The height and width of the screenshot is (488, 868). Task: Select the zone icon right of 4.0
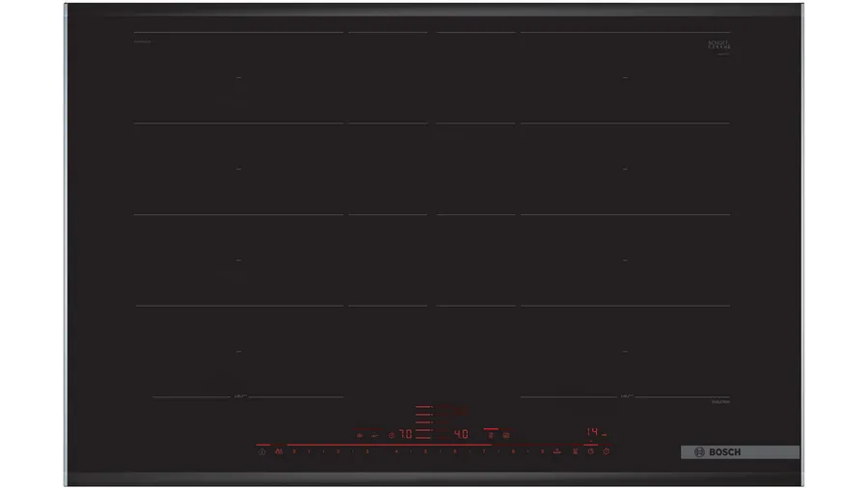(x=491, y=435)
